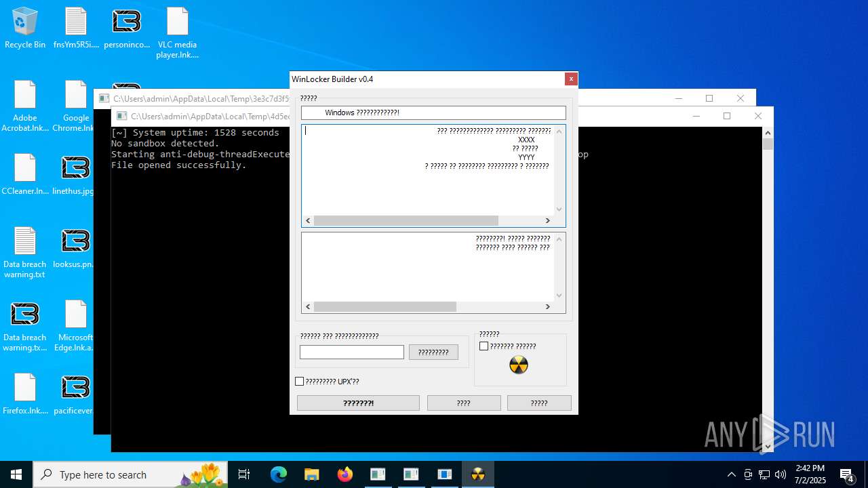Open the second console window taskbar button
This screenshot has height=488, width=868.
click(411, 474)
